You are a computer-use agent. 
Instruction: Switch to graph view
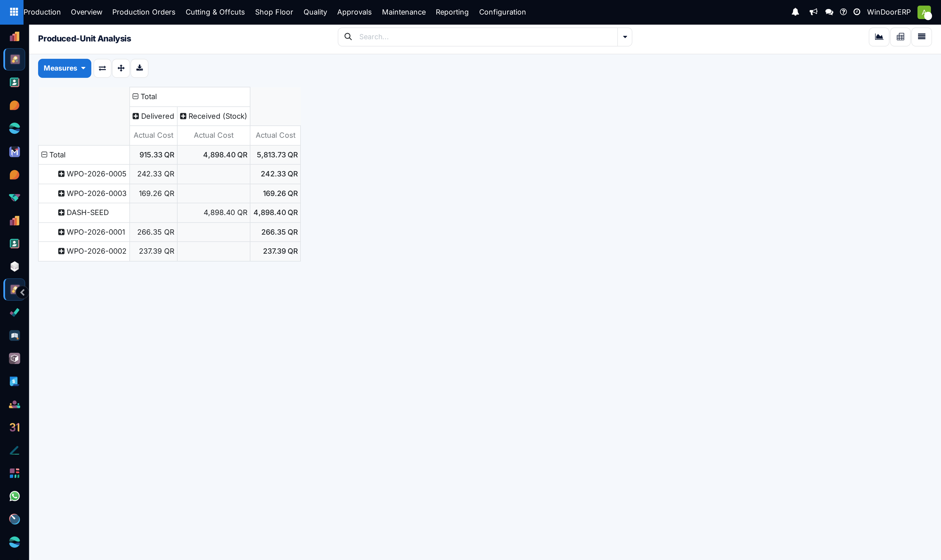(879, 37)
